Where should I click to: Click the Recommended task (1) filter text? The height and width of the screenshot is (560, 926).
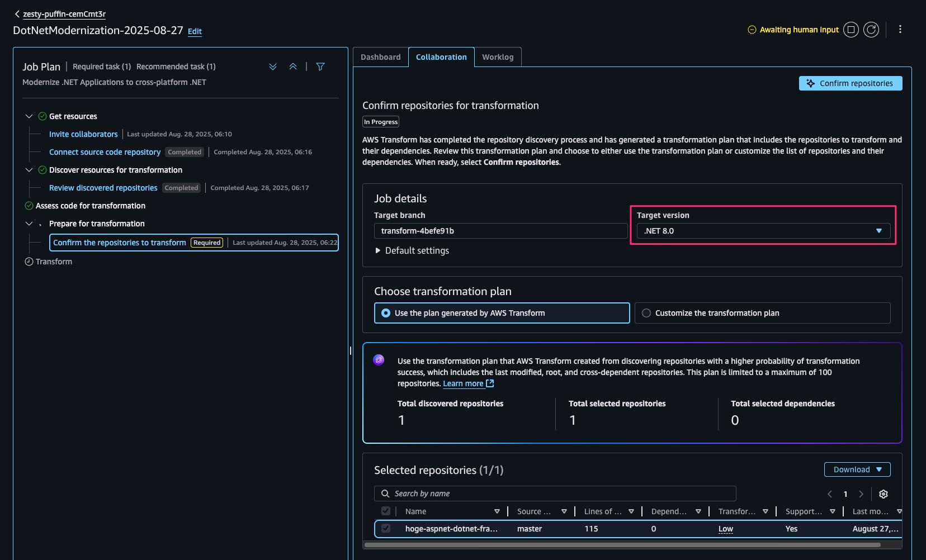(x=176, y=67)
